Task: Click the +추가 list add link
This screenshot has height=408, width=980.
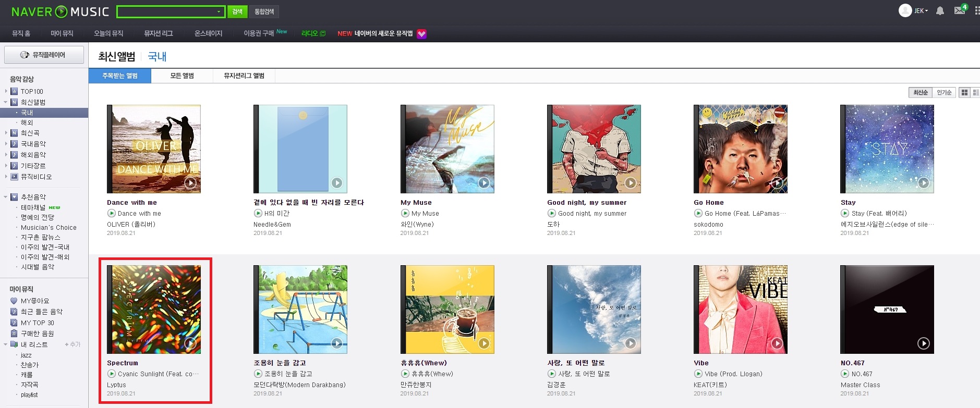Action: pyautogui.click(x=72, y=344)
